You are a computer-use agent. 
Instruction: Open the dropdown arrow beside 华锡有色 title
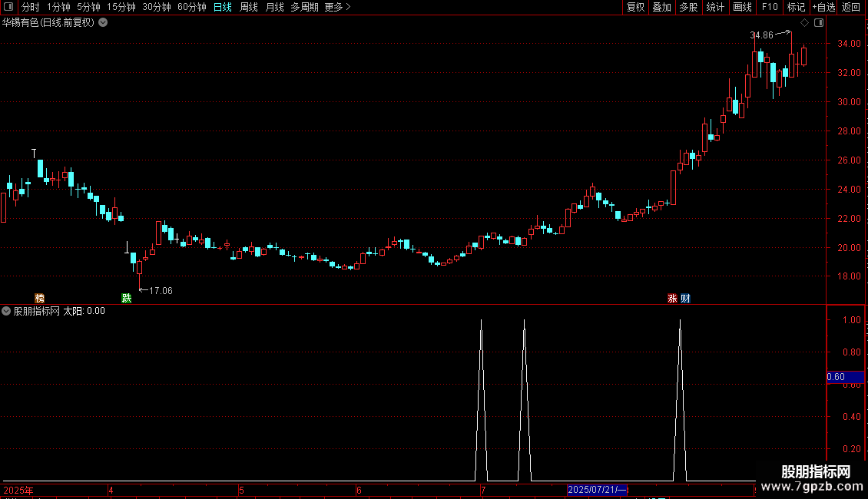coord(103,22)
